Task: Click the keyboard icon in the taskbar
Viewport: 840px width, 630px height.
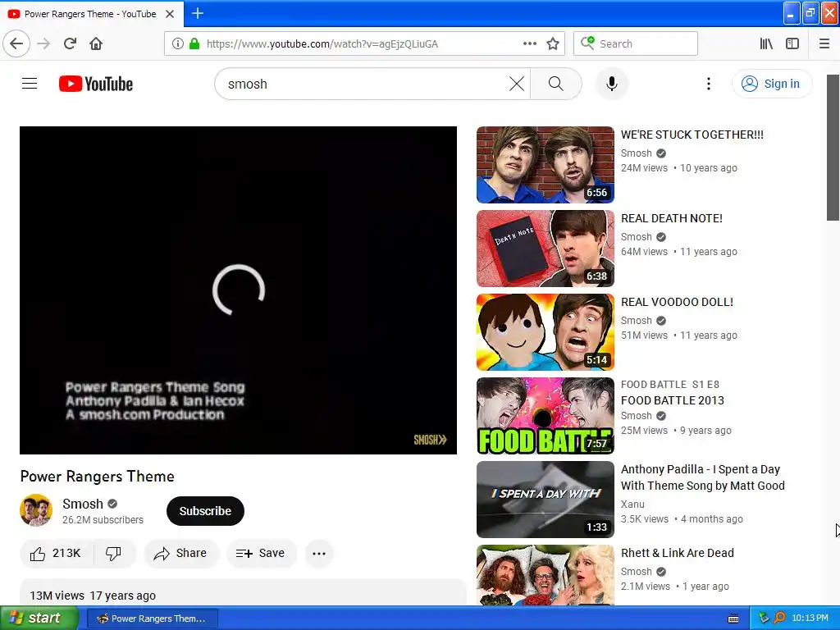Action: 733,619
